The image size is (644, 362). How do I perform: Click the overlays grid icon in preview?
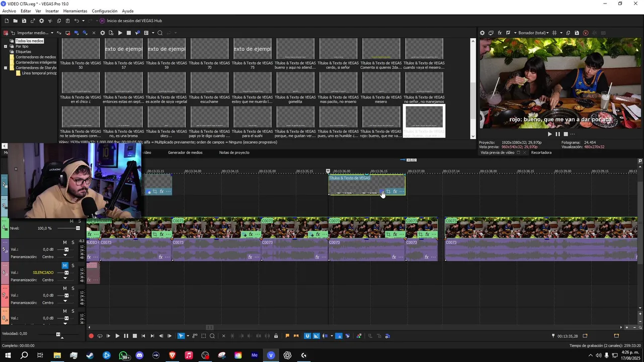click(554, 33)
